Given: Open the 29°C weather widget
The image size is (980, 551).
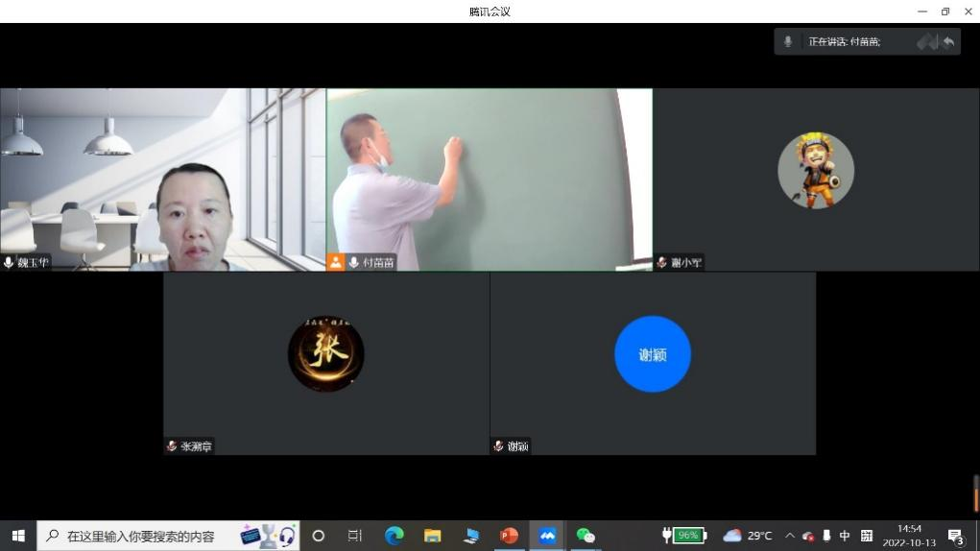Looking at the screenshot, I should 748,536.
